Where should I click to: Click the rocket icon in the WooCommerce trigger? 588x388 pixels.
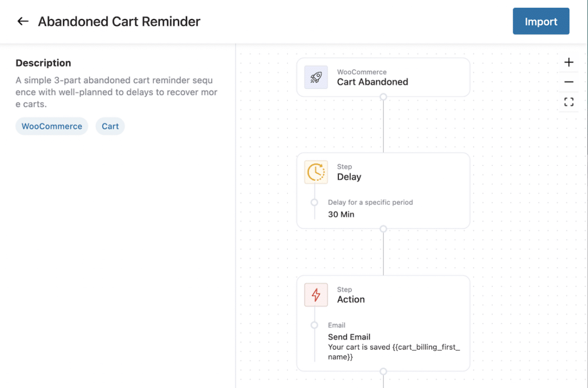[316, 77]
